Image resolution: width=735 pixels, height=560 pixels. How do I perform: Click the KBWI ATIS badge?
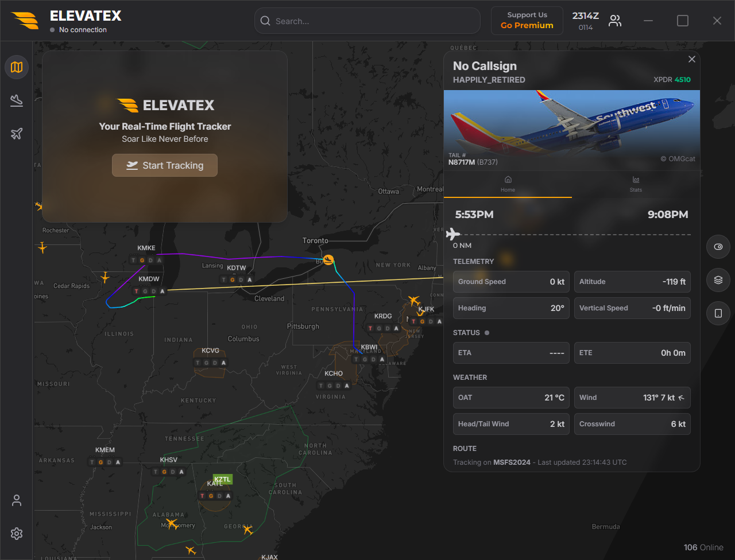click(x=381, y=360)
